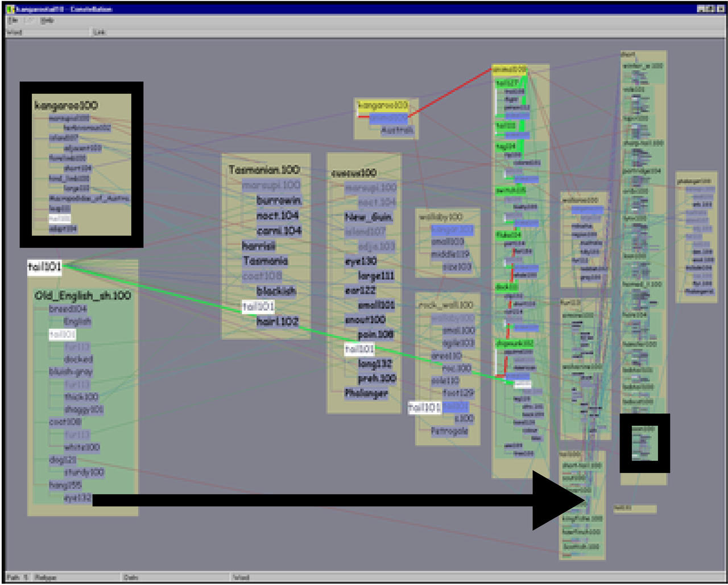This screenshot has height=585, width=728.
Task: Open the Help menu
Action: pos(48,20)
